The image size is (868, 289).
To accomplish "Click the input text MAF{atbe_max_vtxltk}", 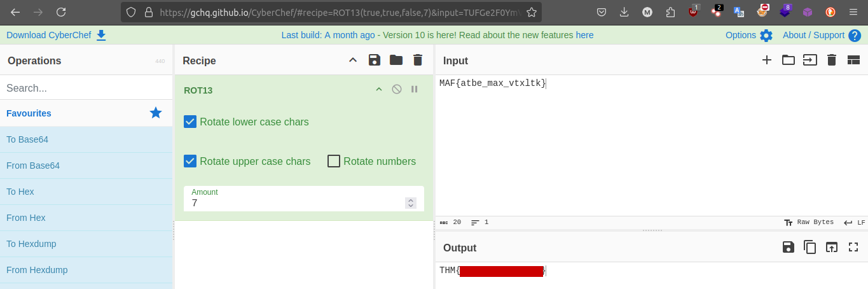I will [x=492, y=83].
